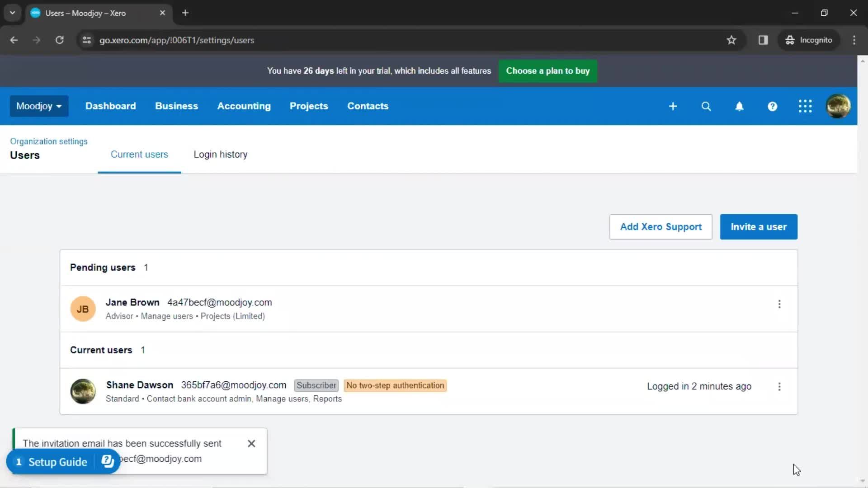868x488 pixels.
Task: Open the Projects menu
Action: [309, 106]
